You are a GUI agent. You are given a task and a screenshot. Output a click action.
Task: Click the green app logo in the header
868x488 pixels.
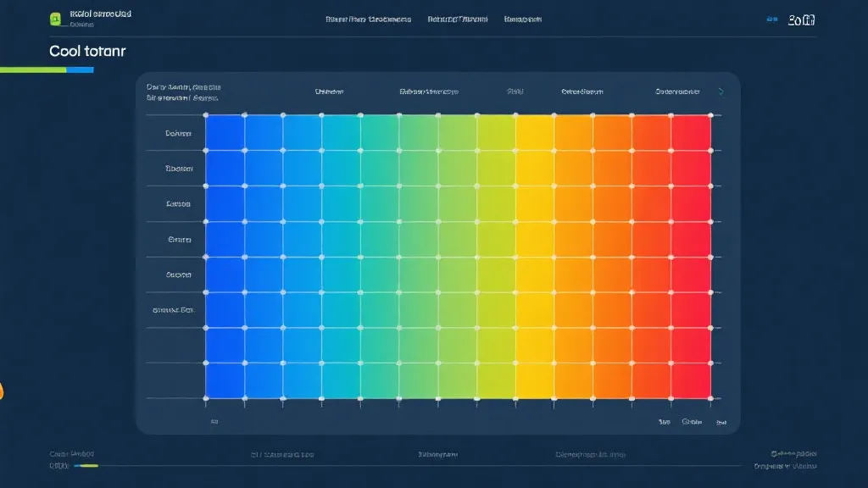(x=56, y=19)
